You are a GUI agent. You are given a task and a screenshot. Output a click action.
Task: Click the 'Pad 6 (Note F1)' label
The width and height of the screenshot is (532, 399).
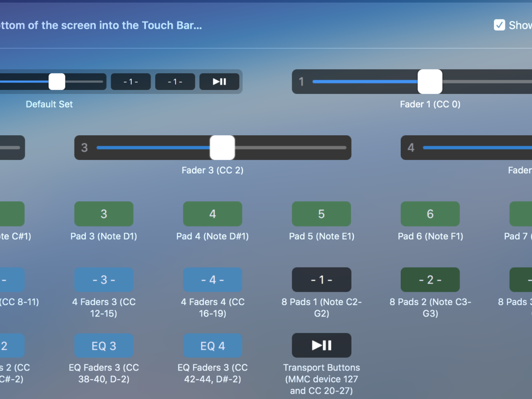pyautogui.click(x=430, y=236)
